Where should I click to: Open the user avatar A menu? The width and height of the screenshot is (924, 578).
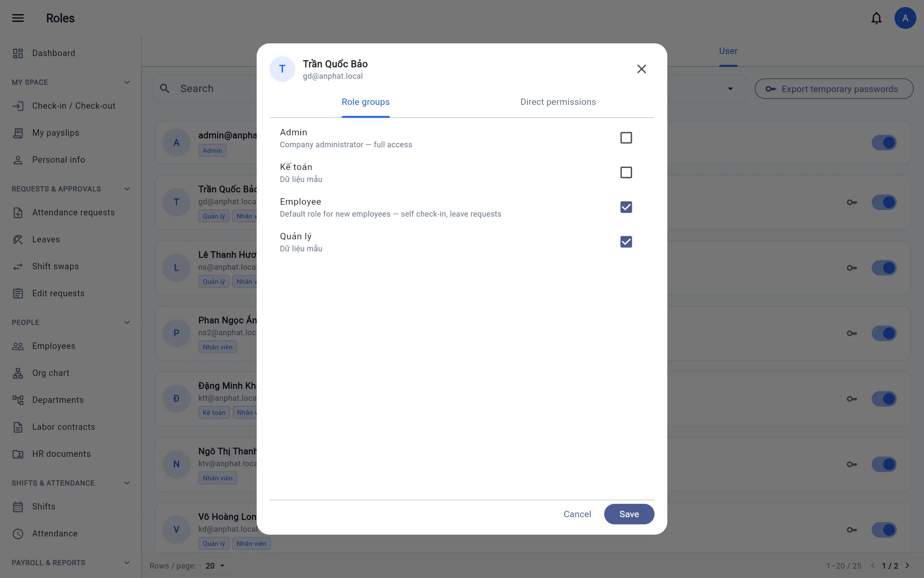(x=905, y=18)
